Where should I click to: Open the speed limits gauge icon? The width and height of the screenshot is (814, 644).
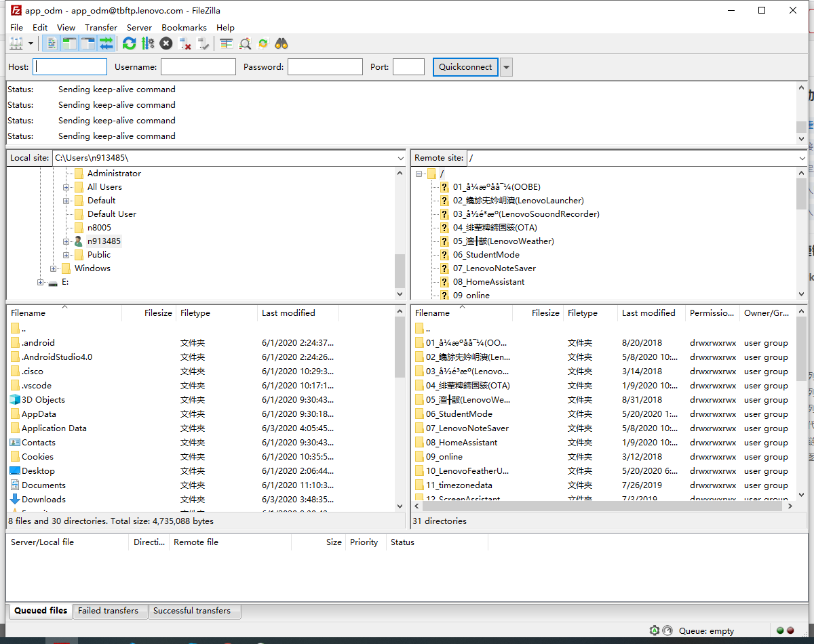(x=667, y=630)
